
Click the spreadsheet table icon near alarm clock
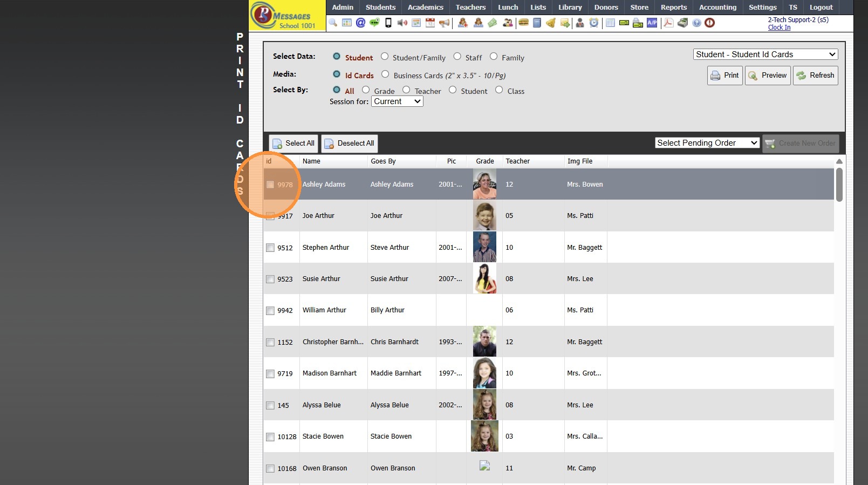pos(610,23)
